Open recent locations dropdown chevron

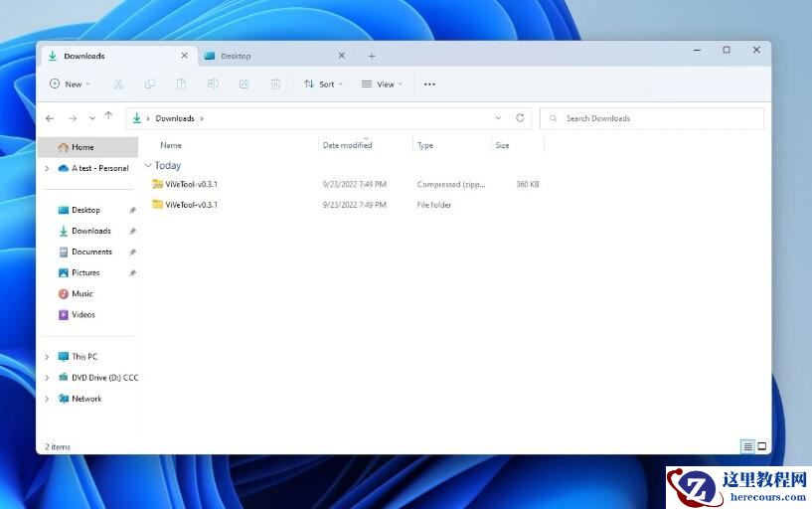pyautogui.click(x=91, y=118)
